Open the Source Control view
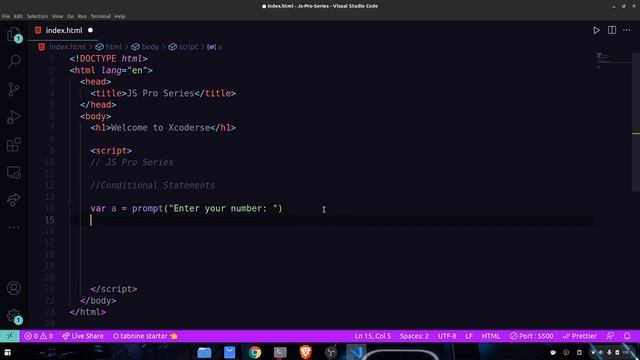The height and width of the screenshot is (360, 640). [14, 89]
